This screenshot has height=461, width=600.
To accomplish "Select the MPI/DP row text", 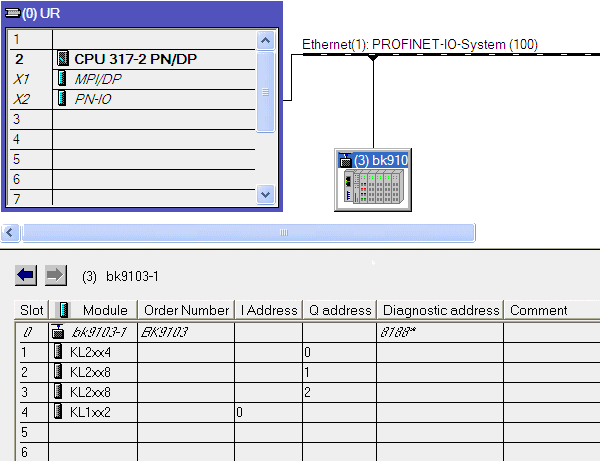I will click(98, 79).
